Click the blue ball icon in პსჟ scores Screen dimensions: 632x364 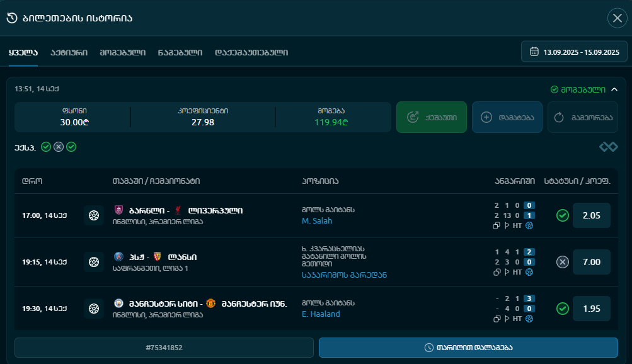tap(529, 272)
